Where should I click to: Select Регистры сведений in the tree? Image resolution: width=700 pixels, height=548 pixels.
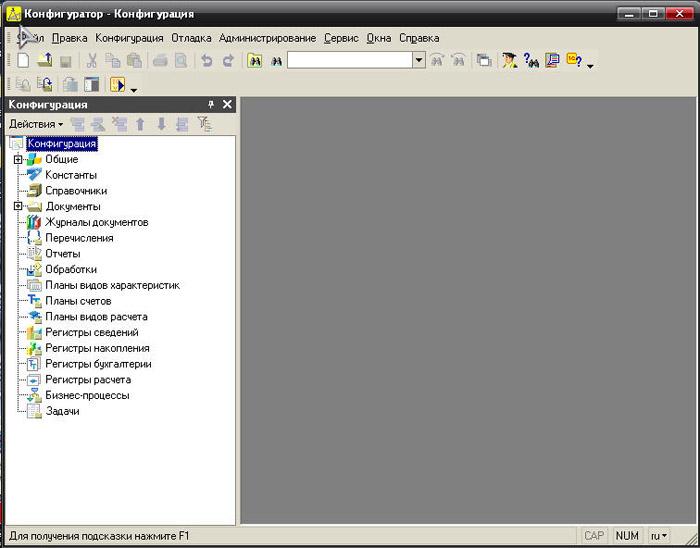pos(91,333)
